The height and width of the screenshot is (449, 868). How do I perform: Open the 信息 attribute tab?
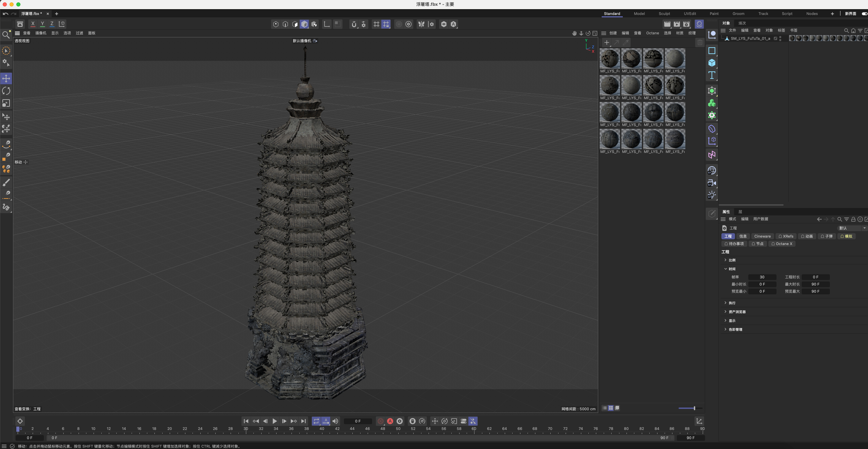pos(743,236)
